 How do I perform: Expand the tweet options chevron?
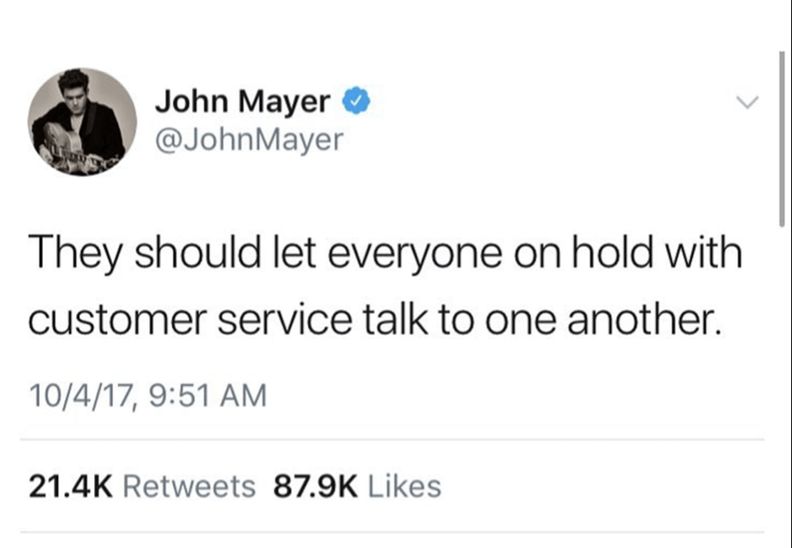[x=747, y=102]
